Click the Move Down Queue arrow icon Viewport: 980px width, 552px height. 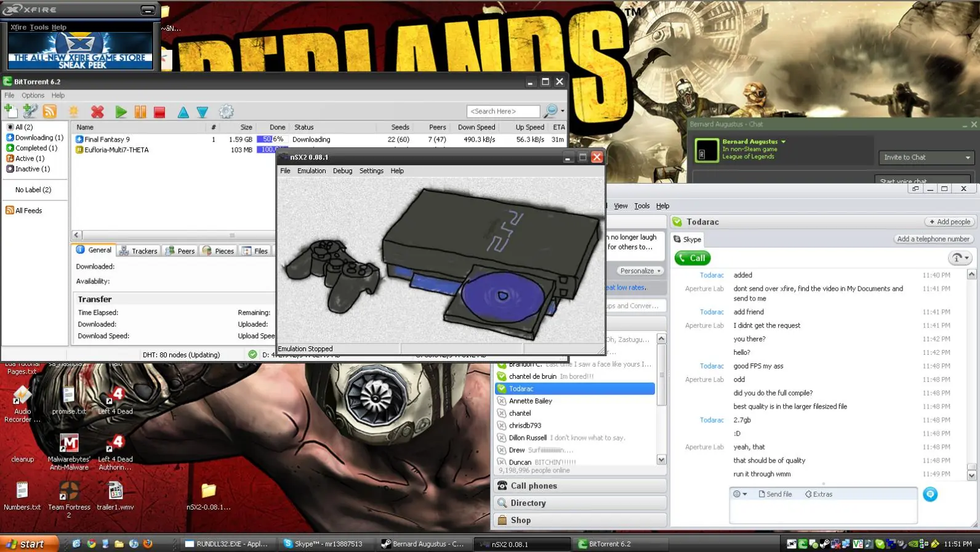(203, 112)
